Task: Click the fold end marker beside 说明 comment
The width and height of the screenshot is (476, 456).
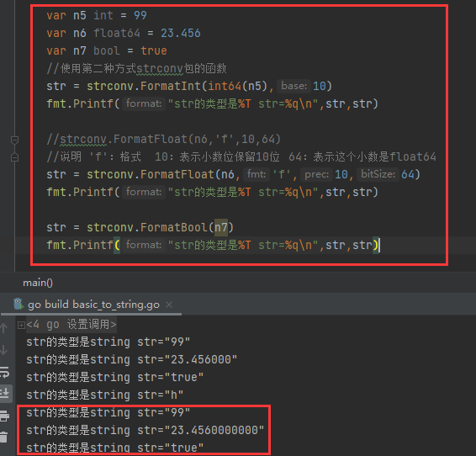Action: 14,157
